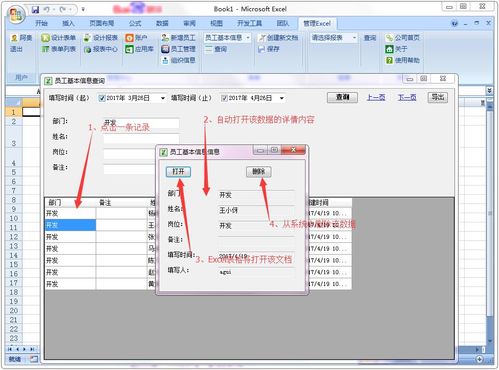Click the 新增员工 icon
Image resolution: width=499 pixels, height=370 pixels.
[x=165, y=38]
